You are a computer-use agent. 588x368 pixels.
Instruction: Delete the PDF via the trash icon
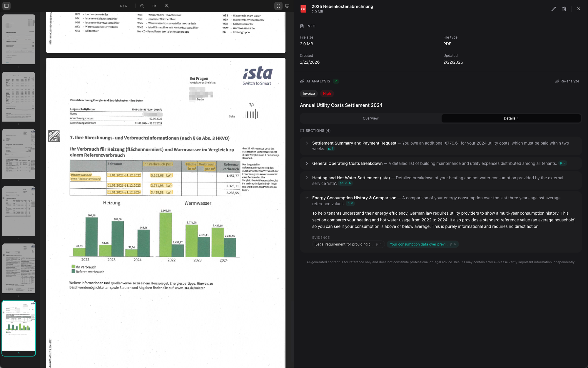click(564, 9)
